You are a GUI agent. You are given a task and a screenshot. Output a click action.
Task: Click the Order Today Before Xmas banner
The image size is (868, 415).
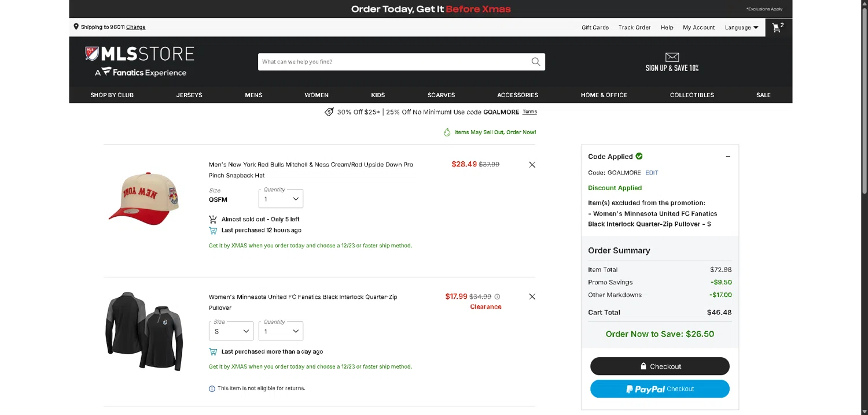coord(431,9)
